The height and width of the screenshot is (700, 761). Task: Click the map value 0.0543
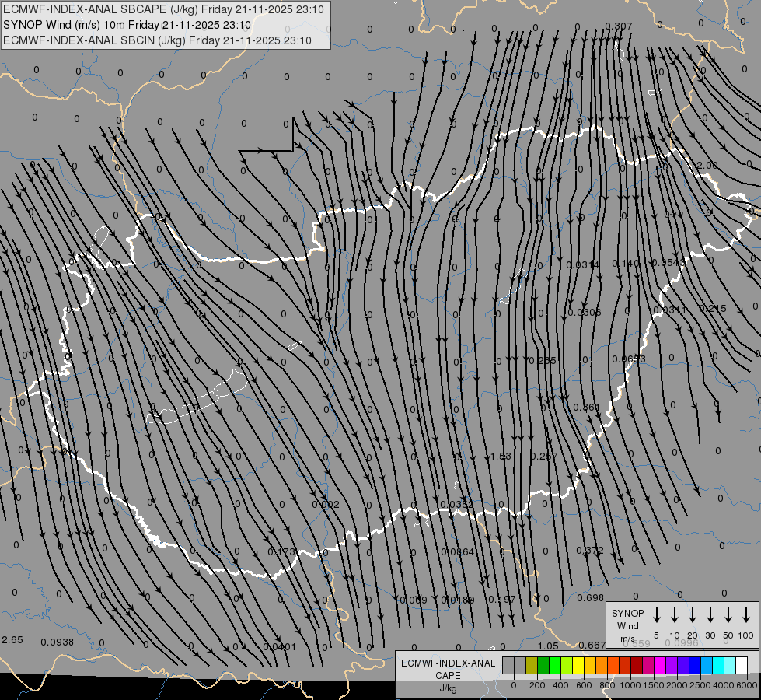(x=668, y=263)
